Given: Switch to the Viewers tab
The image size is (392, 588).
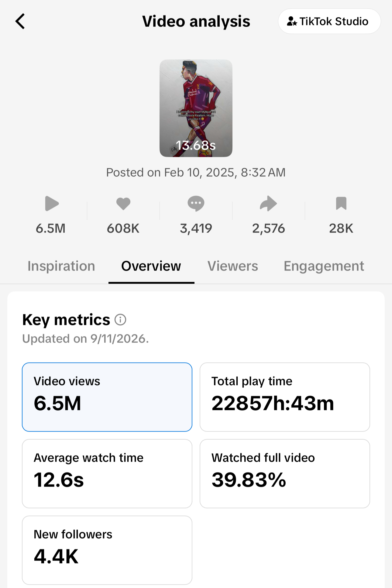Looking at the screenshot, I should point(233,266).
